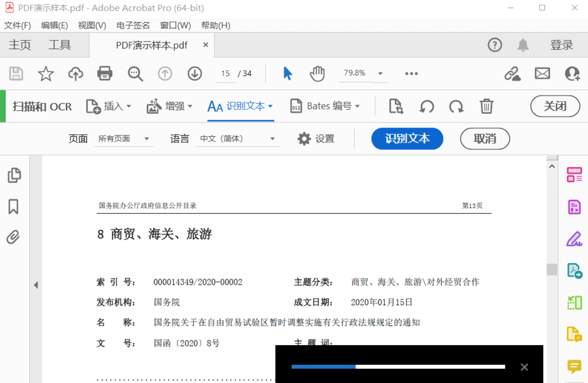588x383 pixels.
Task: Rotate the page counterclockwise
Action: coord(426,106)
